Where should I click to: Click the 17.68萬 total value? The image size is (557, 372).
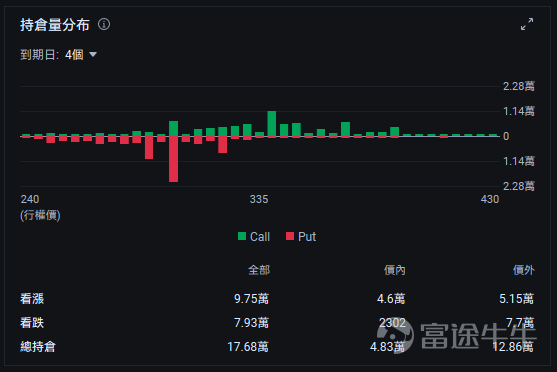pos(248,346)
